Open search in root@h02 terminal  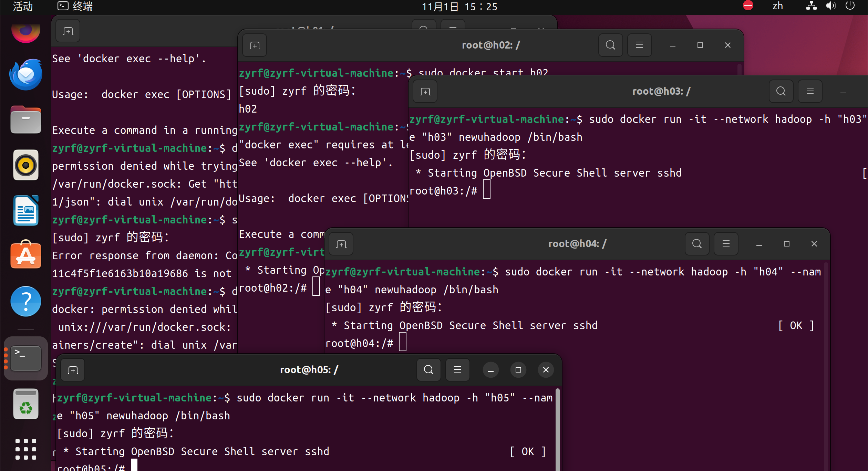tap(610, 45)
